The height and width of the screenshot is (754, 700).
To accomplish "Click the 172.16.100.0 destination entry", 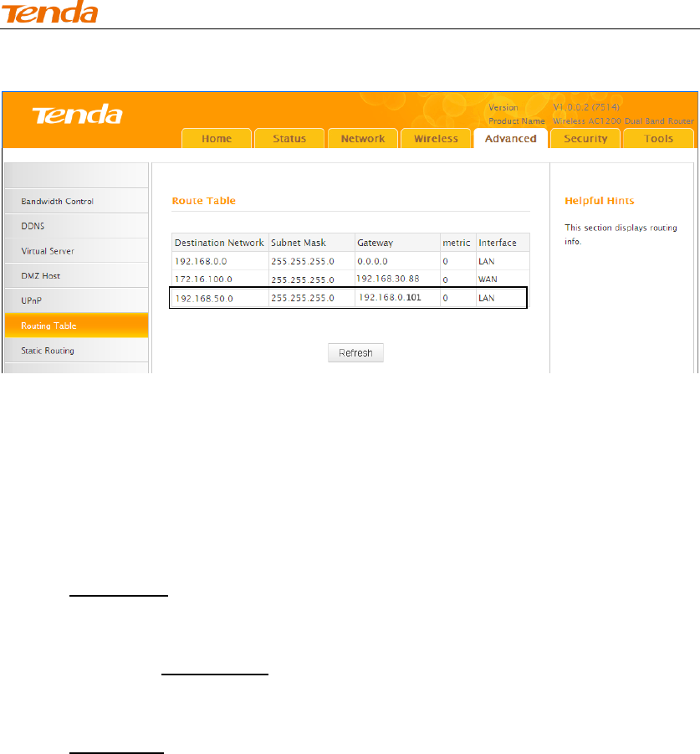I will point(204,280).
